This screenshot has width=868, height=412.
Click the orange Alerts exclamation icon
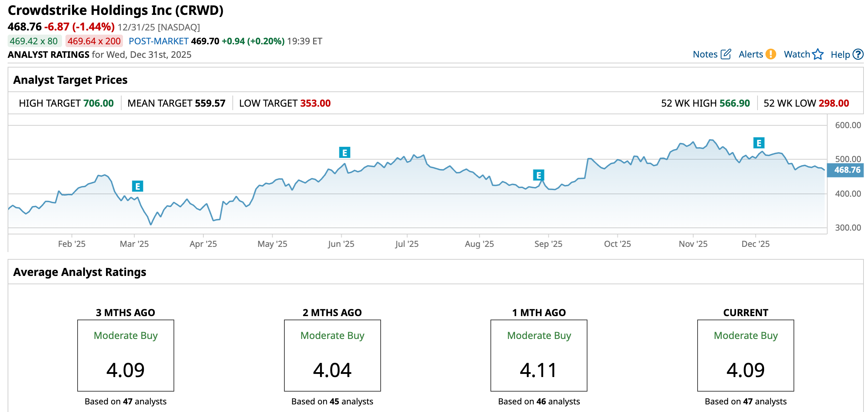771,54
